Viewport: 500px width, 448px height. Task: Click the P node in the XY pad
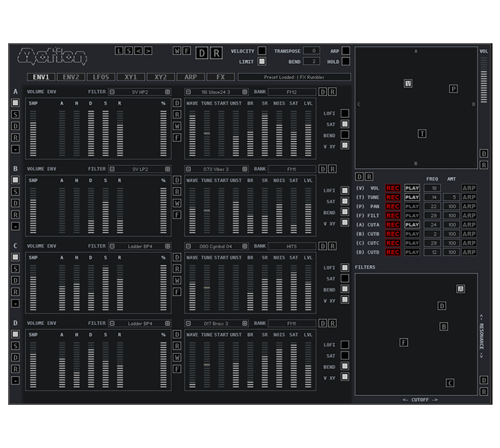pyautogui.click(x=453, y=88)
